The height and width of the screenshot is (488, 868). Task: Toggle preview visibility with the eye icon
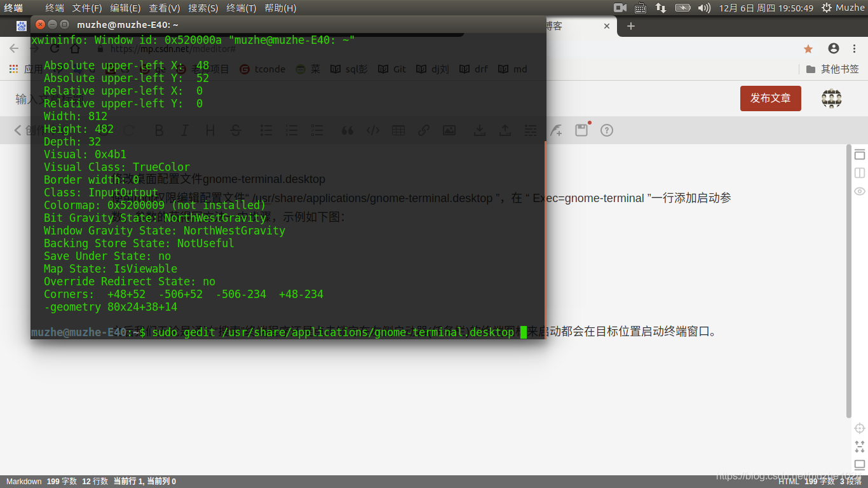coord(860,191)
